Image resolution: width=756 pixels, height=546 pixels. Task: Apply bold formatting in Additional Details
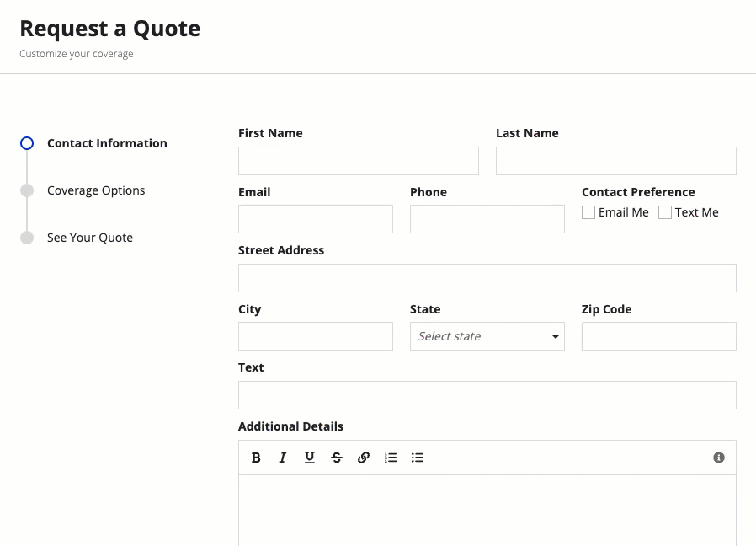(x=256, y=458)
